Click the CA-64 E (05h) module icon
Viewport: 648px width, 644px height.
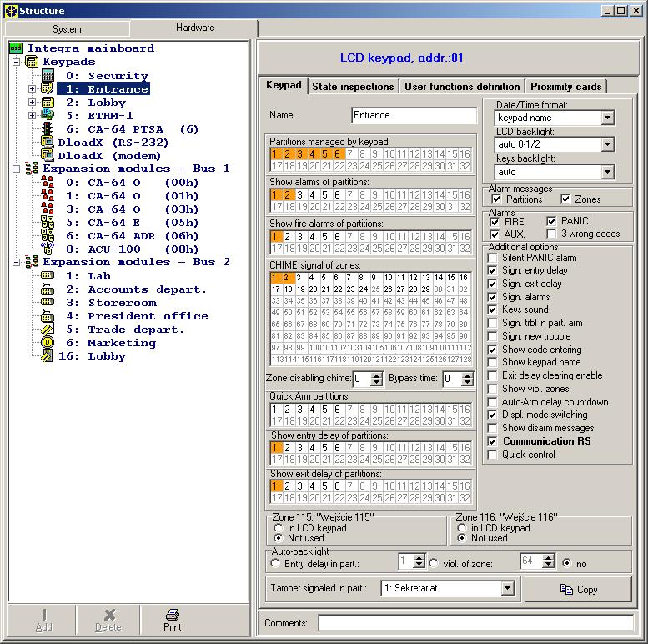48,222
